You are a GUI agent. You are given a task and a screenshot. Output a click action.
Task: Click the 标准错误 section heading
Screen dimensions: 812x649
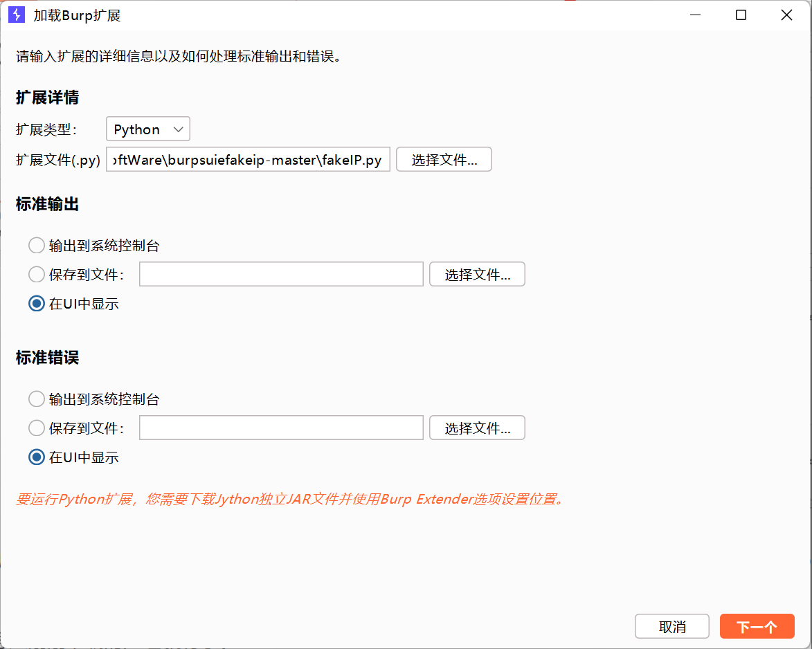[47, 358]
